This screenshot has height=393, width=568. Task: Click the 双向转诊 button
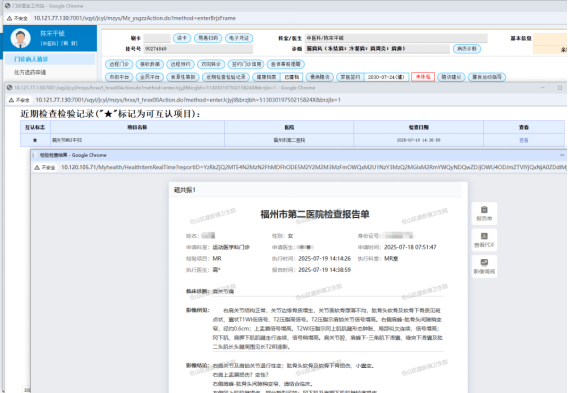(x=211, y=64)
